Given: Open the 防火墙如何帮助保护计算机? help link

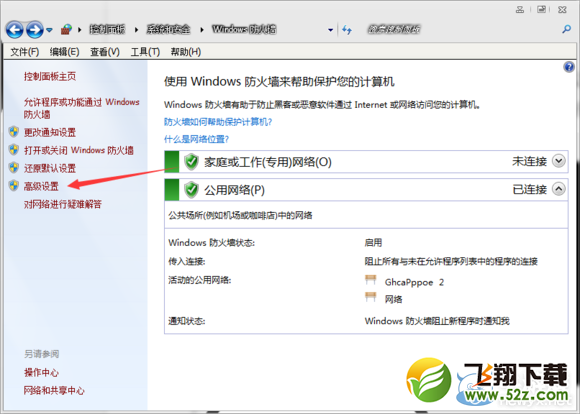Looking at the screenshot, I should click(218, 122).
